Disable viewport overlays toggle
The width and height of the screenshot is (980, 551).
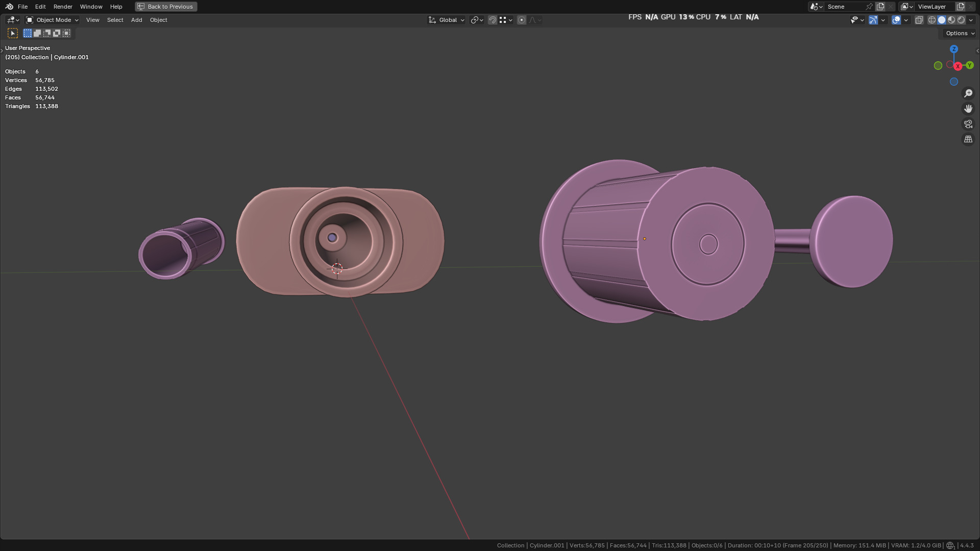point(896,20)
